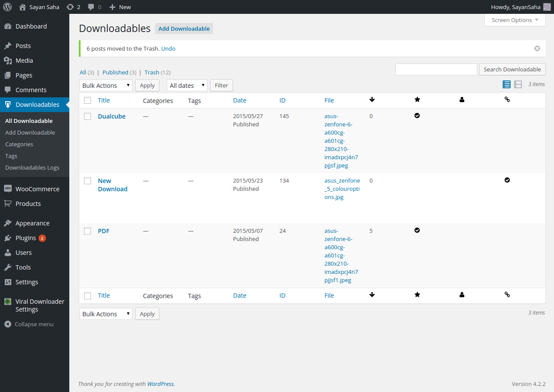Screen dimensions: 554x392
Task: Open the Bulk Actions dropdown
Action: [105, 85]
